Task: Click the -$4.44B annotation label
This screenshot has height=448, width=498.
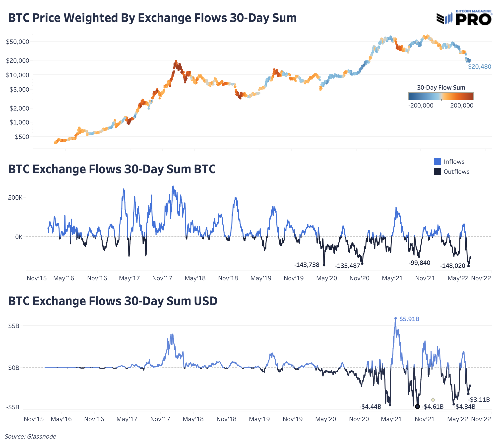Action: (371, 407)
